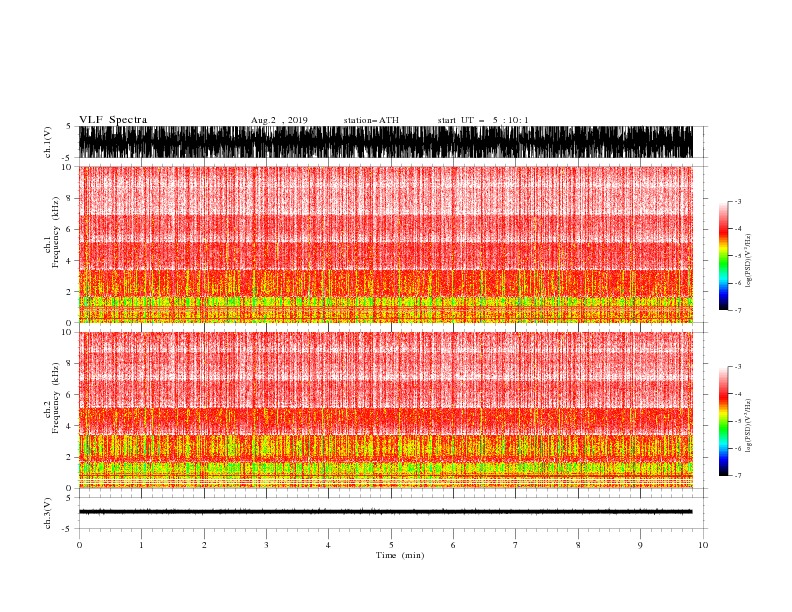792x612 pixels.
Task: Click time axis tick label "2"
Action: point(204,545)
